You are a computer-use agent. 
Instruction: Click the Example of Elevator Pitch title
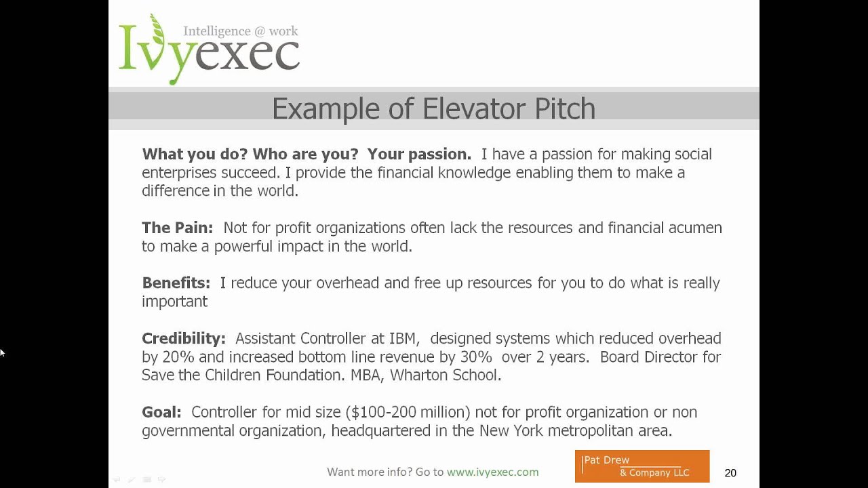[x=433, y=108]
